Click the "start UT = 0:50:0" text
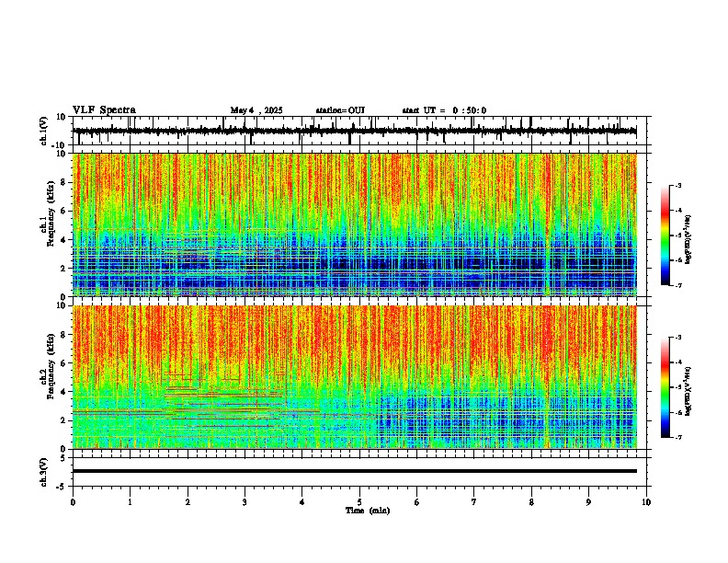 point(444,110)
